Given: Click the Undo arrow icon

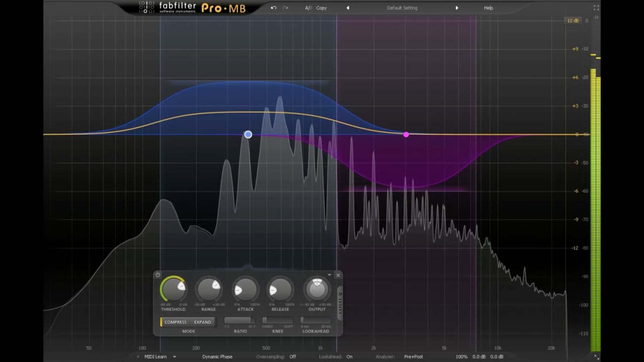Looking at the screenshot, I should coord(274,8).
